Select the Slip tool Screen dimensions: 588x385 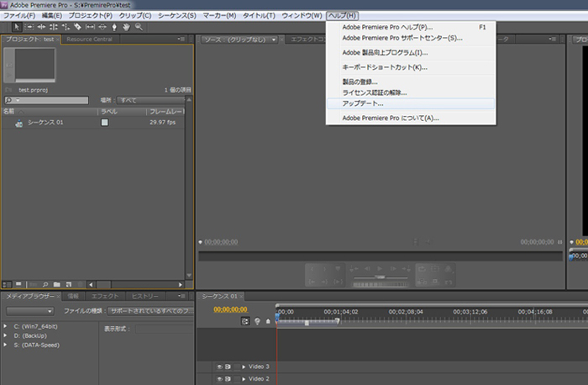(x=90, y=27)
